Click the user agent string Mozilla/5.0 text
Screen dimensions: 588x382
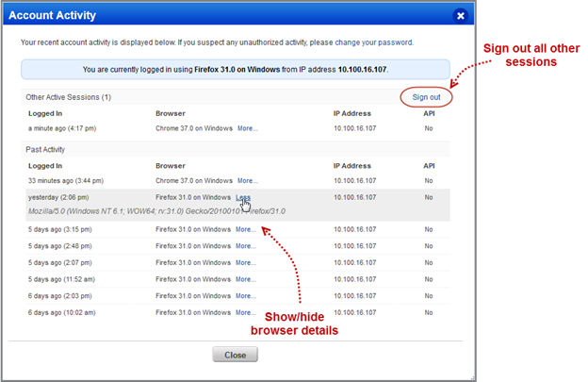pos(156,211)
